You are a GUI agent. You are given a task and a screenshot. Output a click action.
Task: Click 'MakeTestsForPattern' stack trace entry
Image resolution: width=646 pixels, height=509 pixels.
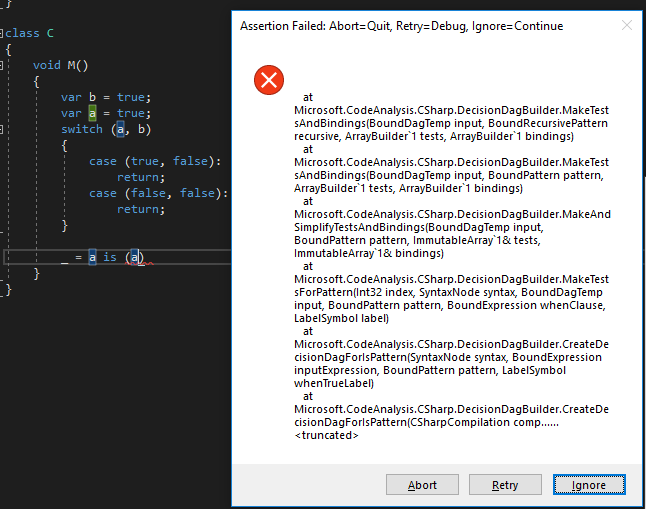[452, 299]
